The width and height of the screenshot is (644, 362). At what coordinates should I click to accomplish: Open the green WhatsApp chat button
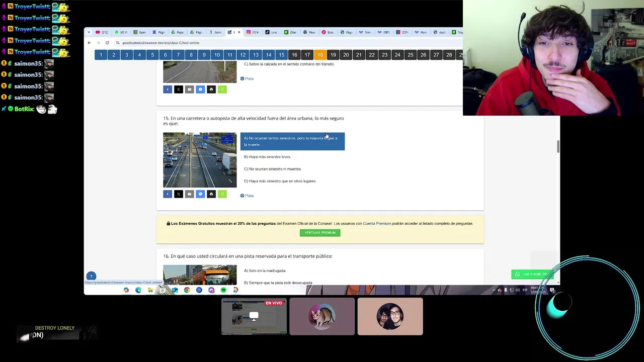(x=532, y=274)
